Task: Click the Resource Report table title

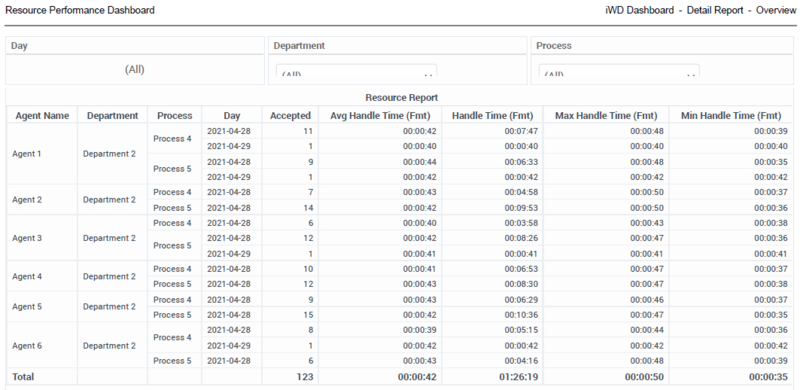Action: pyautogui.click(x=402, y=97)
